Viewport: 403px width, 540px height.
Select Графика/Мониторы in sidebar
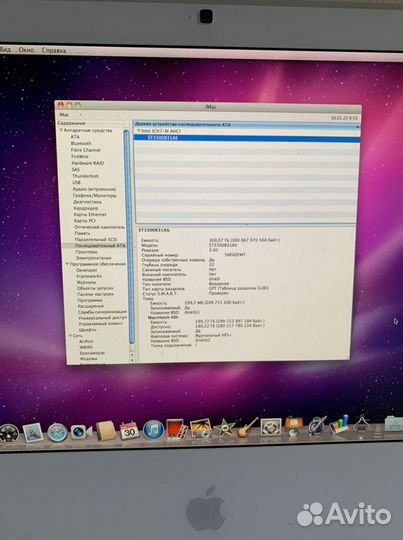pyautogui.click(x=94, y=196)
